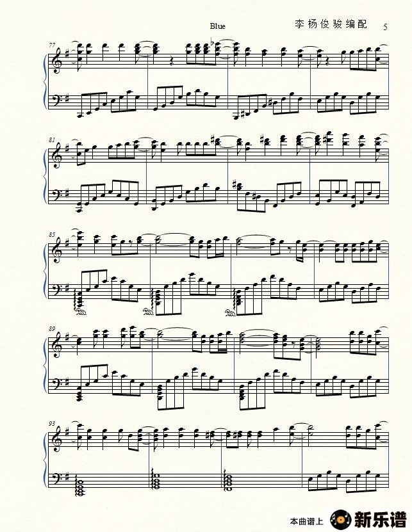This screenshot has height=532, width=412.
Task: Click measure number 77
Action: (52, 45)
